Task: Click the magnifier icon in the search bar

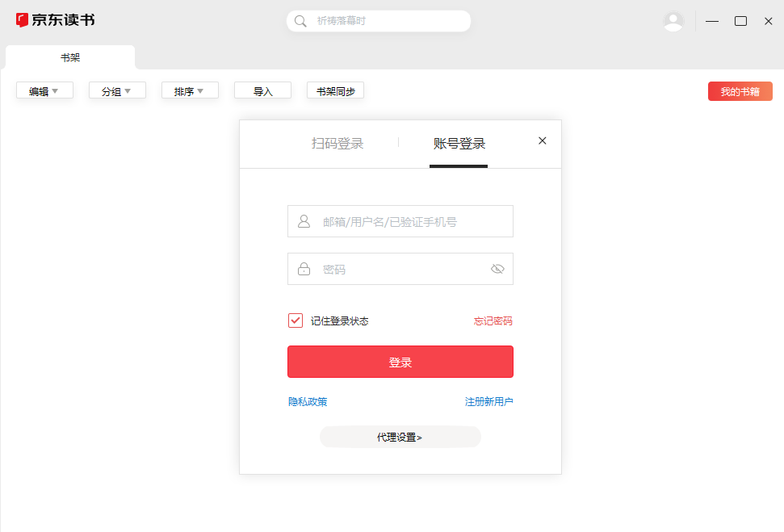Action: [298, 21]
